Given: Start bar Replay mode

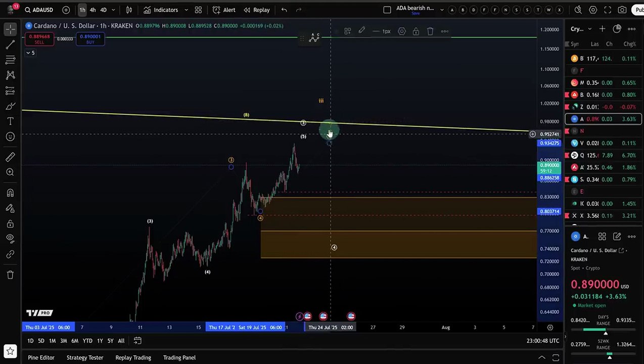Looking at the screenshot, I should (256, 10).
